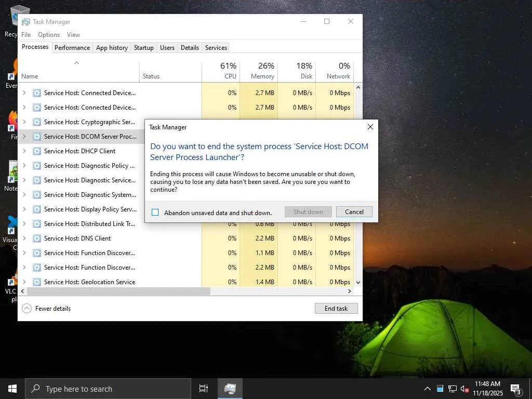Click the horizontal scrollbar left arrow
The height and width of the screenshot is (399, 532).
(x=22, y=291)
